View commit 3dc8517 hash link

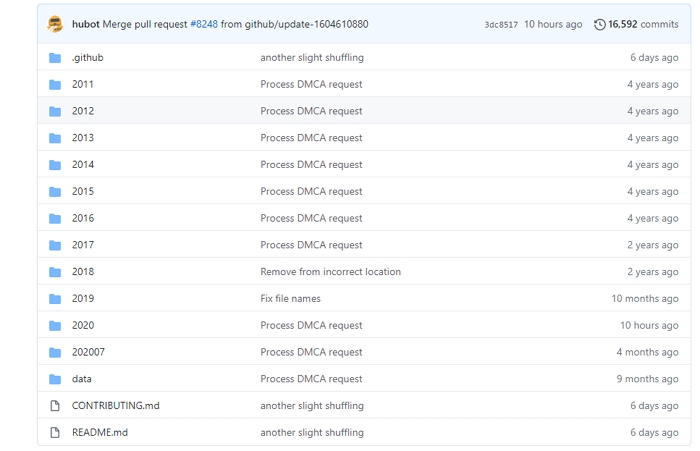(501, 25)
